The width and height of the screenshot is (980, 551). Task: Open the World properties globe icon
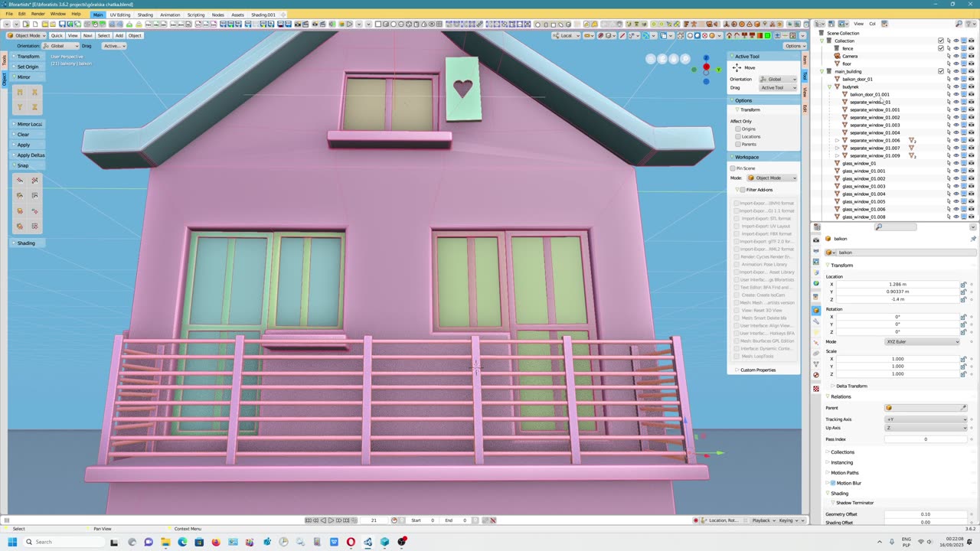(x=816, y=283)
